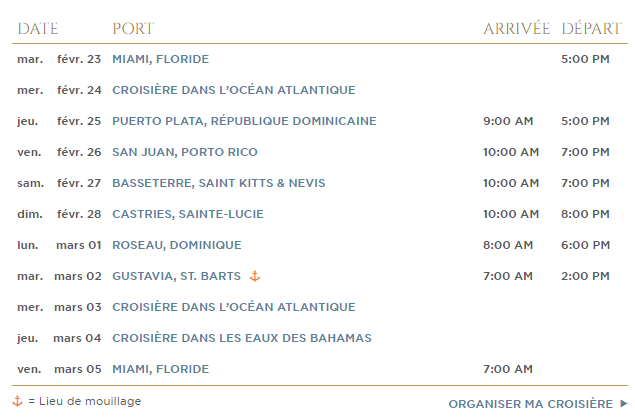This screenshot has width=635, height=418.
Task: Click the DÉPART column header
Action: [x=591, y=29]
